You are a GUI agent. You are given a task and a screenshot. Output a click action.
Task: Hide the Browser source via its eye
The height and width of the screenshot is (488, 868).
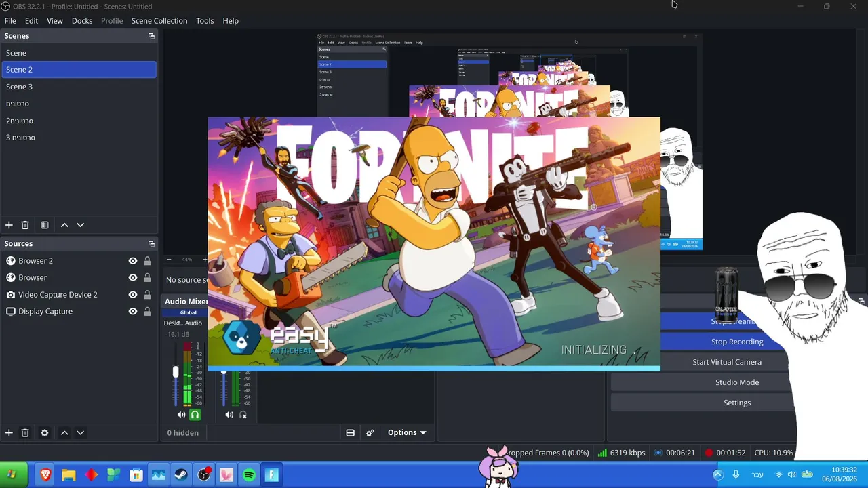(x=133, y=278)
